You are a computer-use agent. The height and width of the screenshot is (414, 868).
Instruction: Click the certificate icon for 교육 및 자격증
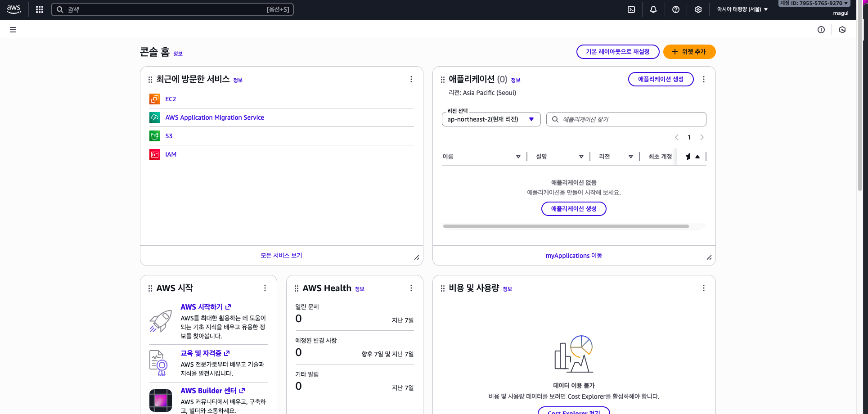point(158,363)
